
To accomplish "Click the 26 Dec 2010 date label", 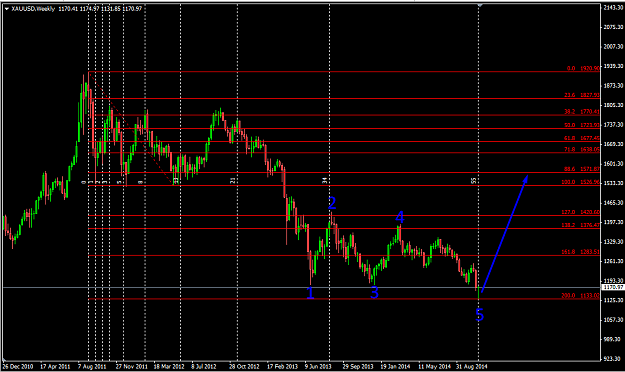I will tap(18, 366).
